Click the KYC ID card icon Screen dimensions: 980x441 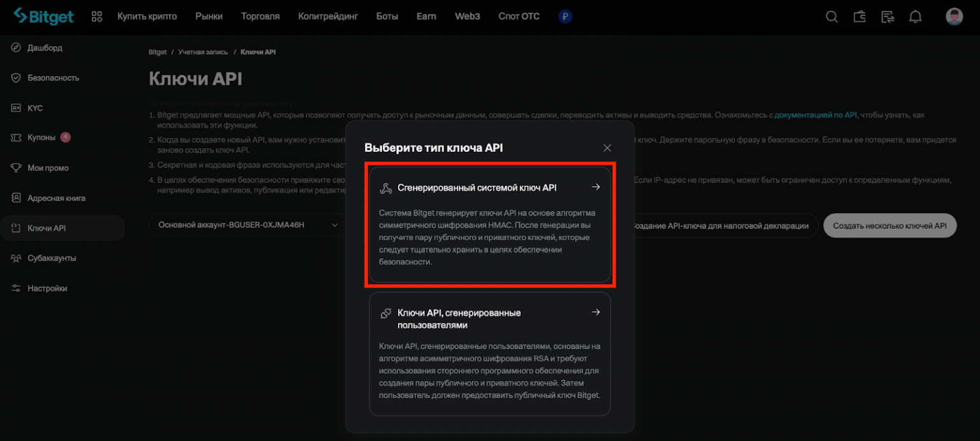pyautogui.click(x=16, y=108)
